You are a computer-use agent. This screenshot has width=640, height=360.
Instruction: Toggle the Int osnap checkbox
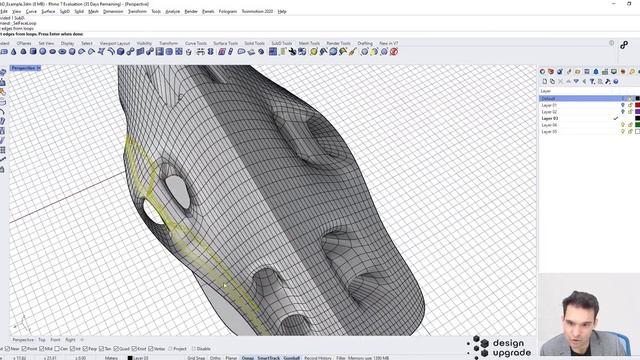[x=72, y=349]
